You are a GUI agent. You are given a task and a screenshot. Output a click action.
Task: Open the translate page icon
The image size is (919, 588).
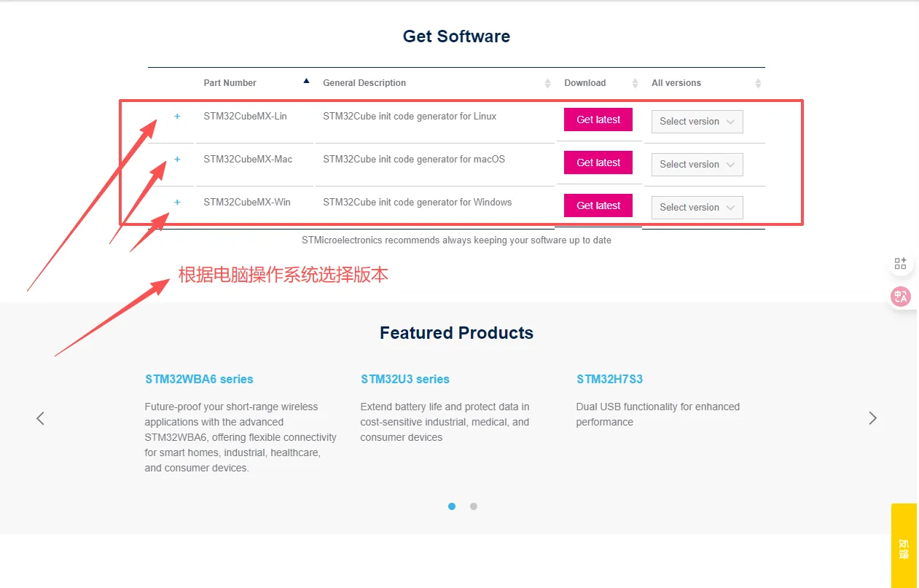901,297
